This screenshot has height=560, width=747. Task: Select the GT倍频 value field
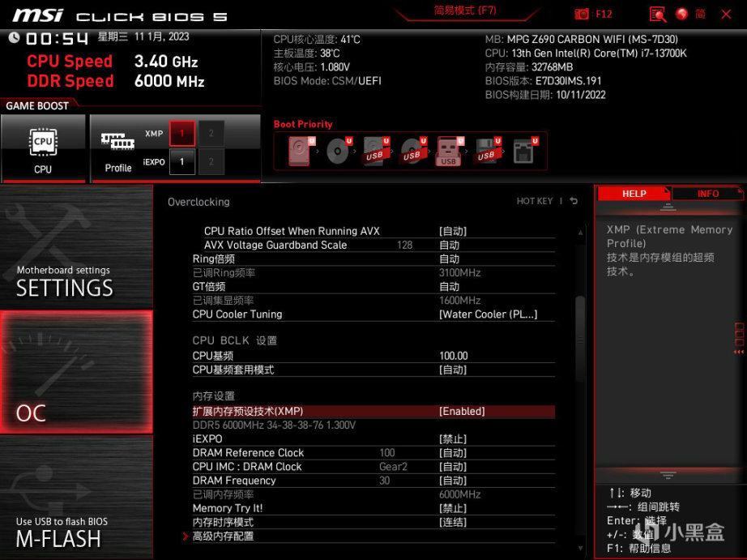(449, 286)
